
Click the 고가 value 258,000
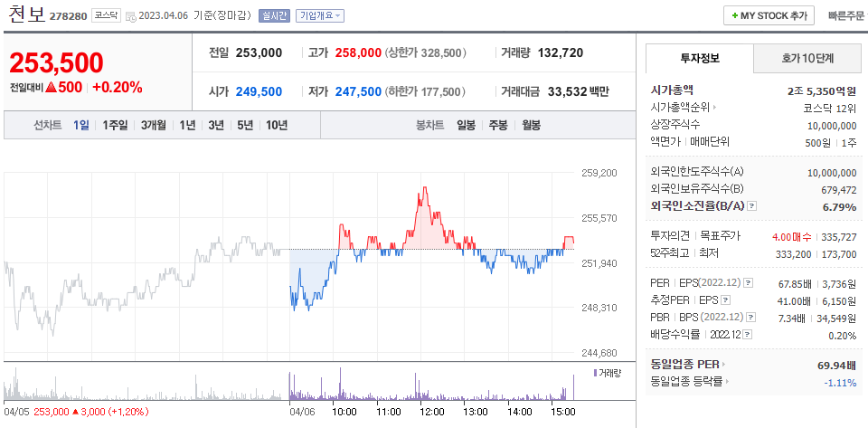click(358, 53)
